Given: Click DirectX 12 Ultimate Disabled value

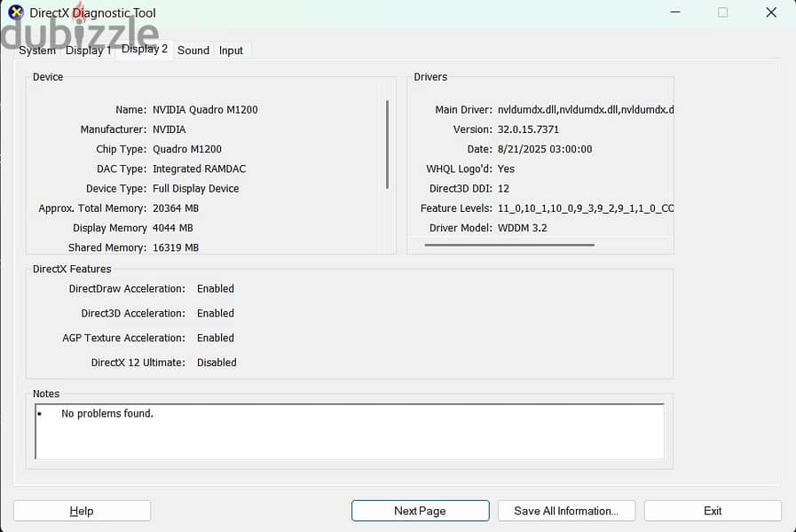Looking at the screenshot, I should click(217, 363).
